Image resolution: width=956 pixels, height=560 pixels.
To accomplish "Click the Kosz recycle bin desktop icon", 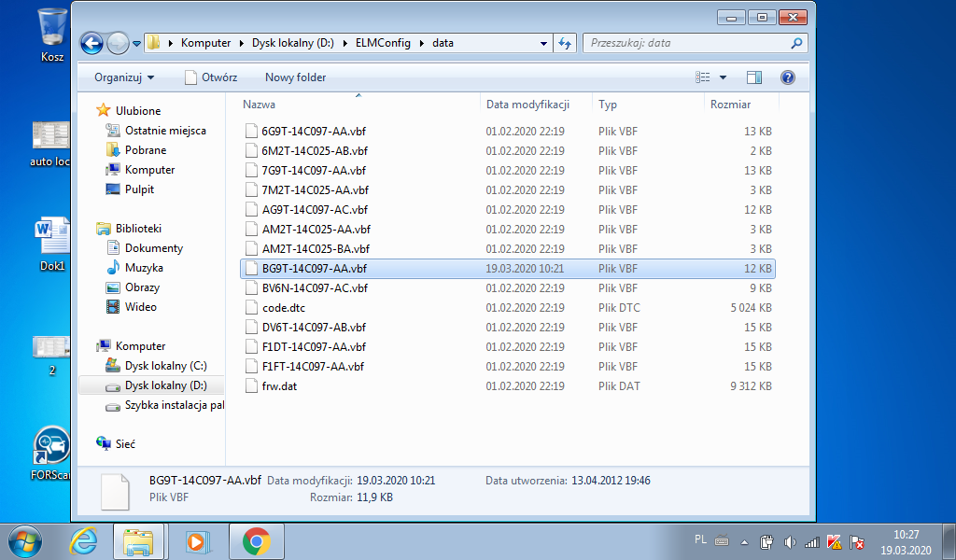I will [x=52, y=35].
